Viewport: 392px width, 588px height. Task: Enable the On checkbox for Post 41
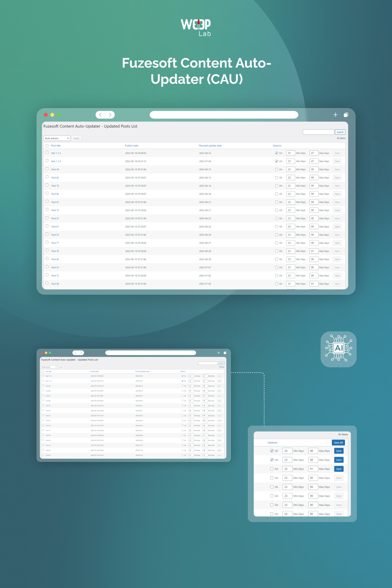coord(276,202)
